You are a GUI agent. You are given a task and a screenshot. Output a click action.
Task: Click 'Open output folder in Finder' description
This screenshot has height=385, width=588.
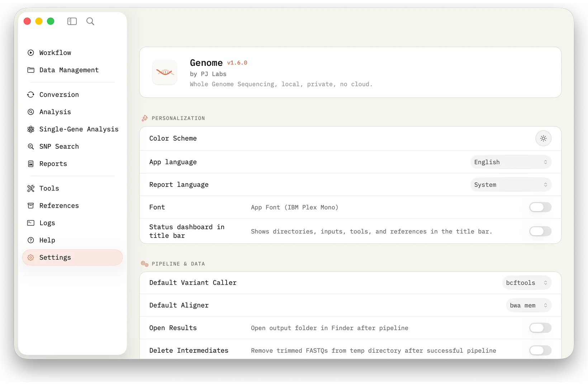329,328
